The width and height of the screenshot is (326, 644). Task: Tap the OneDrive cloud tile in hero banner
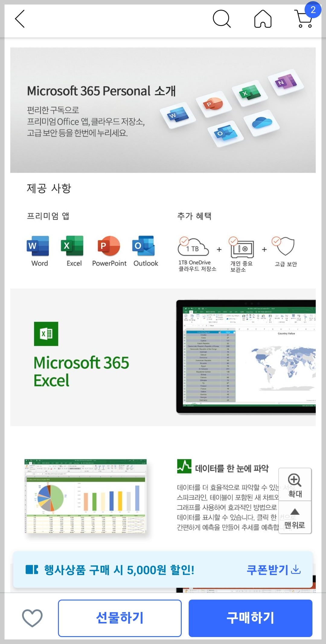point(262,123)
